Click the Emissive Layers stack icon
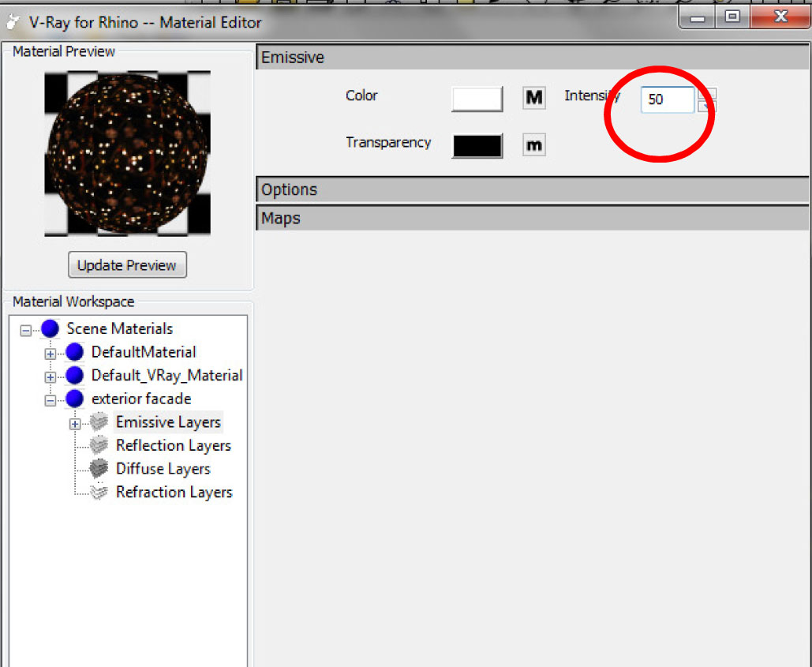The image size is (812, 667). tap(99, 422)
